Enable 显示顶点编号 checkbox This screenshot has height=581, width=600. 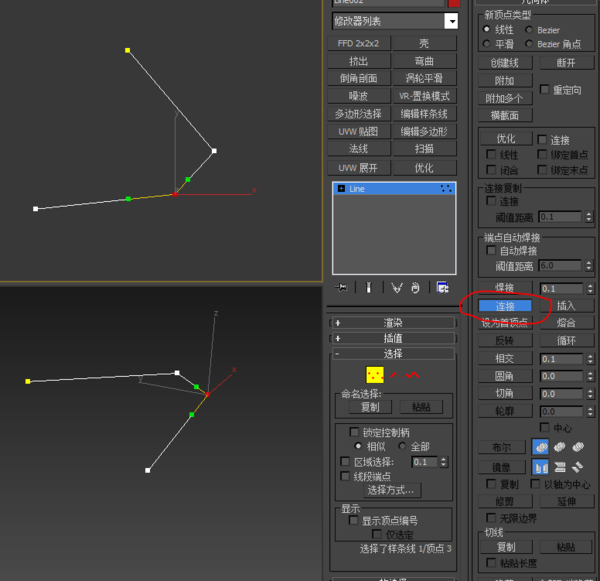(x=354, y=520)
